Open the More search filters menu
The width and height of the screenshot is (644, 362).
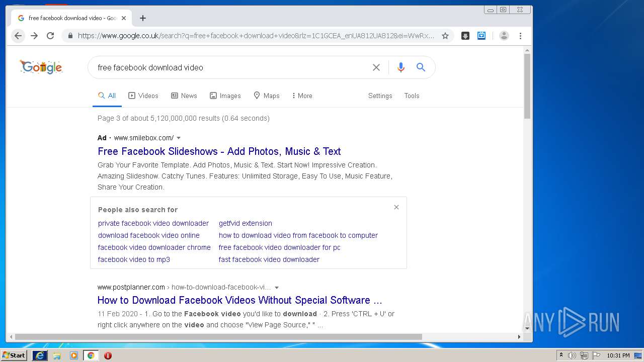click(x=302, y=96)
